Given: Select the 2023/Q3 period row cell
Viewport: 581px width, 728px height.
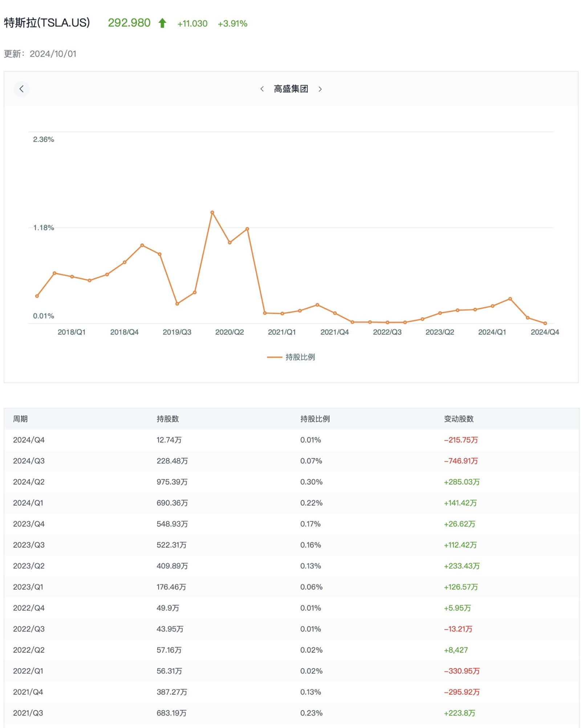Looking at the screenshot, I should pos(29,545).
